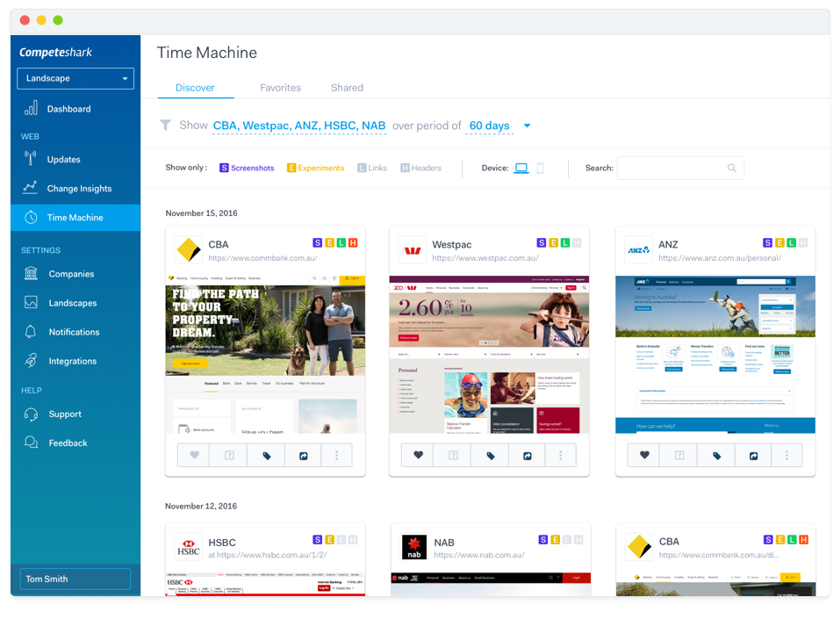Tag the ANZ card
This screenshot has width=840, height=619.
[716, 455]
